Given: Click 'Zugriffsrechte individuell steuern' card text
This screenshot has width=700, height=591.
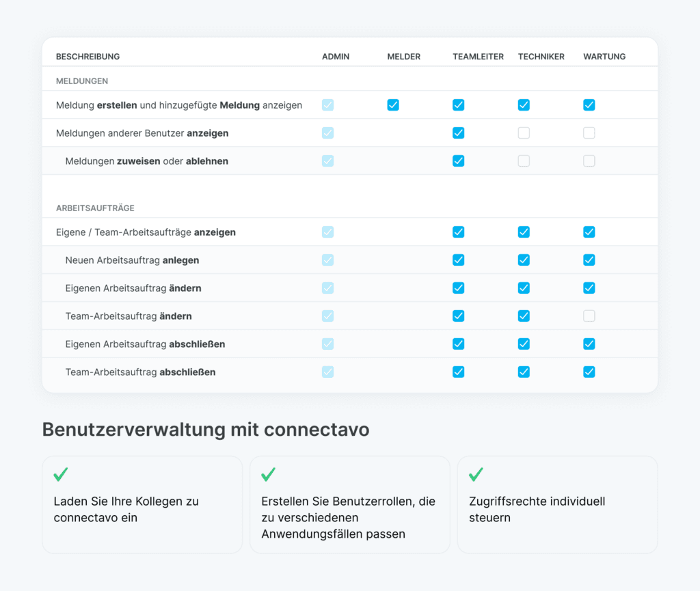Looking at the screenshot, I should (x=537, y=509).
